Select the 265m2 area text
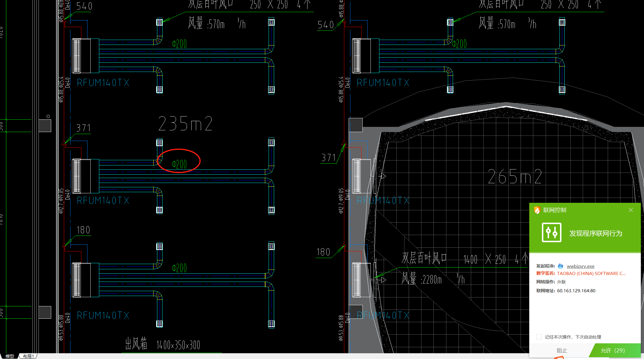644x359 pixels. [x=515, y=176]
